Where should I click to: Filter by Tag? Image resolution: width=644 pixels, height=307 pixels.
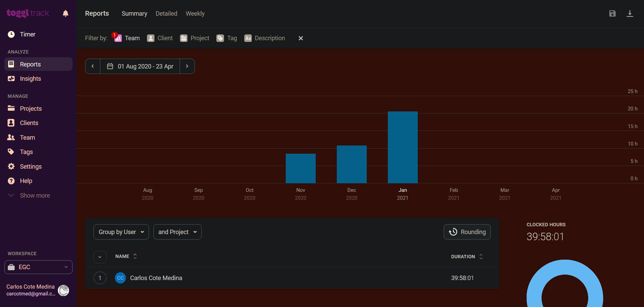227,38
